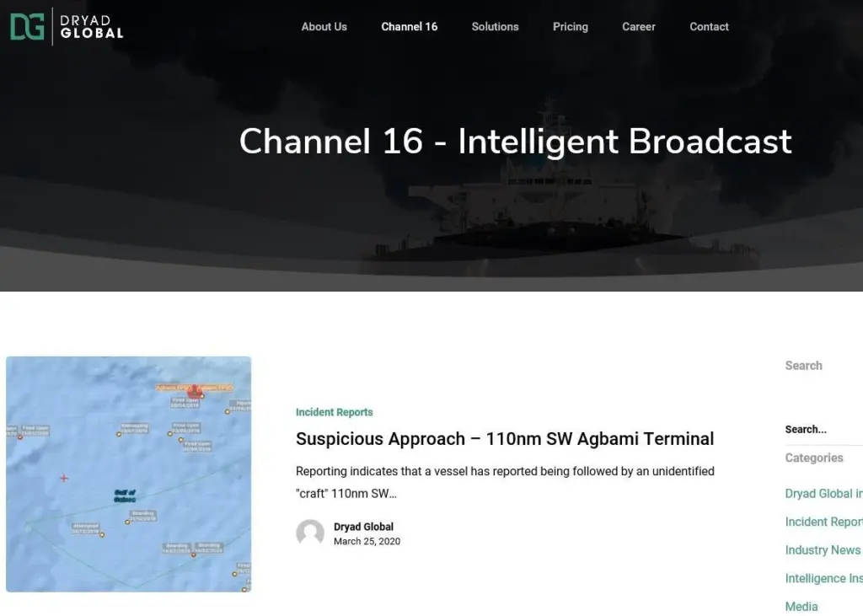Open the Dryad Global category in the sidebar
Viewport: 863px width, 616px height.
pyautogui.click(x=824, y=494)
